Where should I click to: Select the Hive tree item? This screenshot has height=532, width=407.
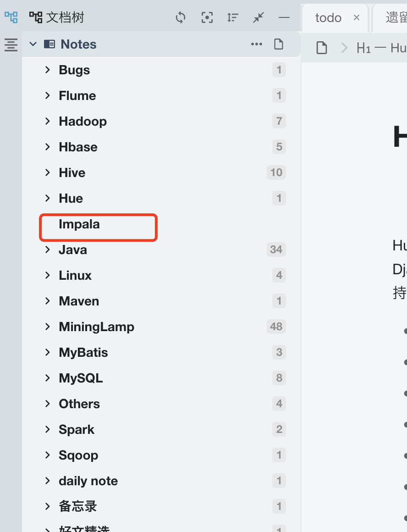pos(72,173)
